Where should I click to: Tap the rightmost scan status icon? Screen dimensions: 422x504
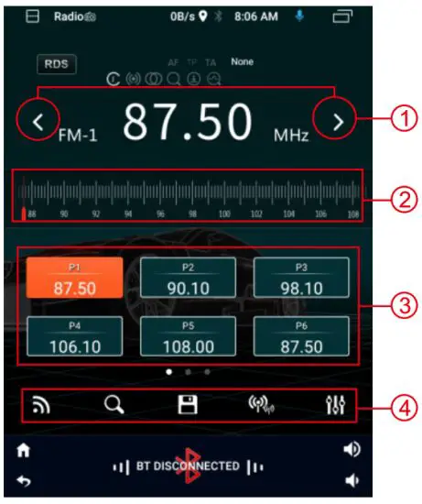point(214,79)
